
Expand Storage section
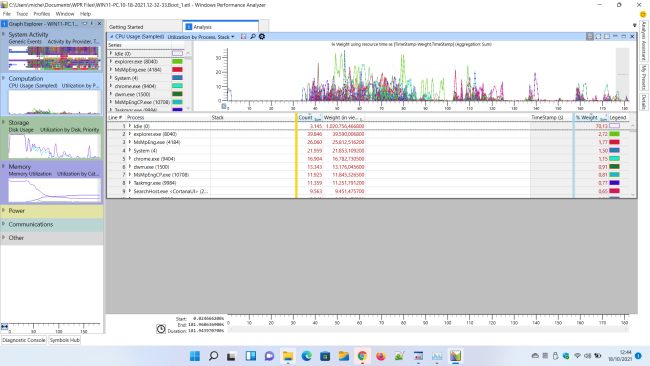(x=4, y=122)
